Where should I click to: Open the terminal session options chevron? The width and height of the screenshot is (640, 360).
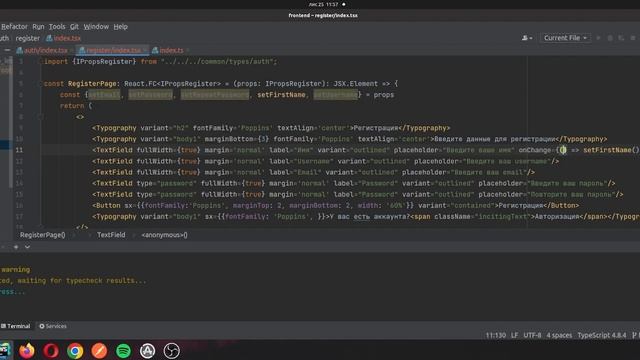pos(27,247)
